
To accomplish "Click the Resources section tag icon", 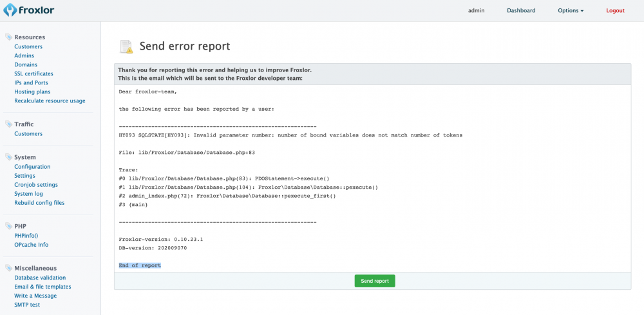I will 8,37.
